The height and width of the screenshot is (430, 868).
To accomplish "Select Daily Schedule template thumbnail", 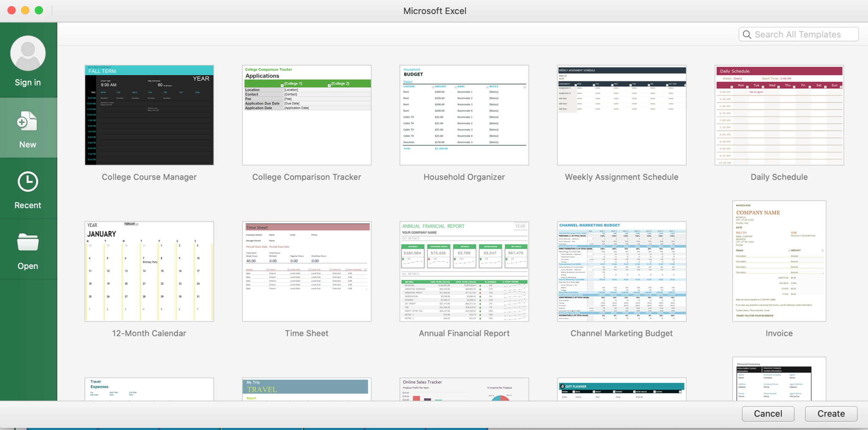I will [779, 115].
